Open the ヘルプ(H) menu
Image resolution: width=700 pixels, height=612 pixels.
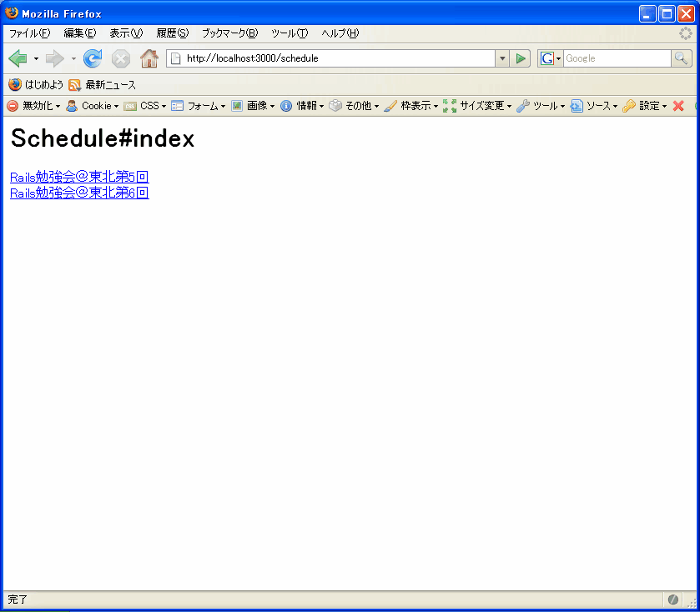pyautogui.click(x=340, y=33)
